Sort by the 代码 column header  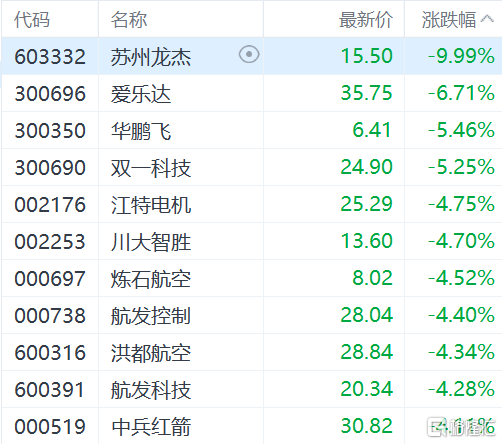click(32, 20)
